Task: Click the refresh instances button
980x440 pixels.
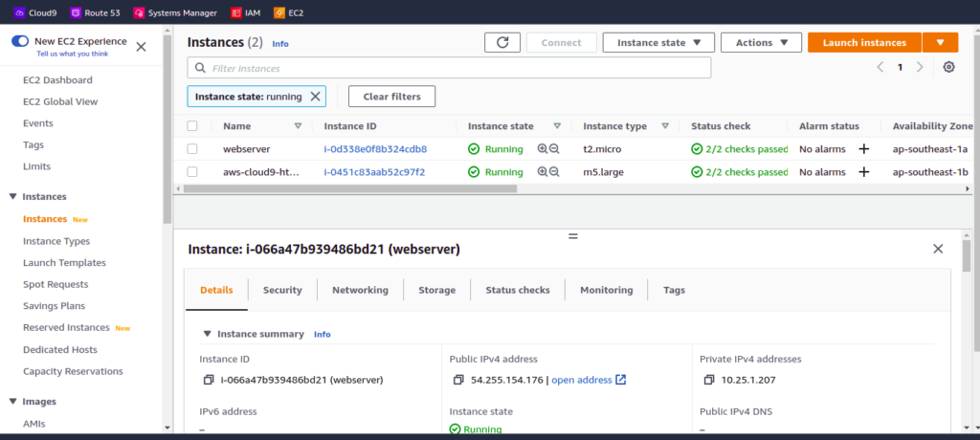Action: coord(502,42)
